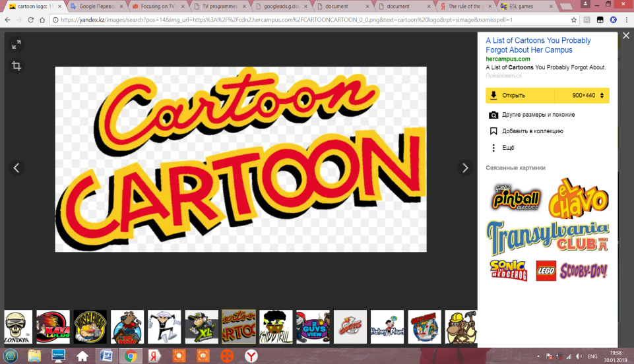
Task: Expand image viewer to fullscreen
Action: coord(16,45)
